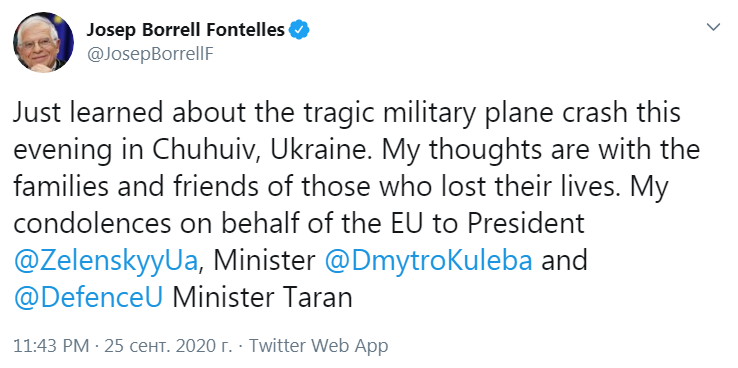Click the Josep Borrell Fontelles display name

point(186,30)
